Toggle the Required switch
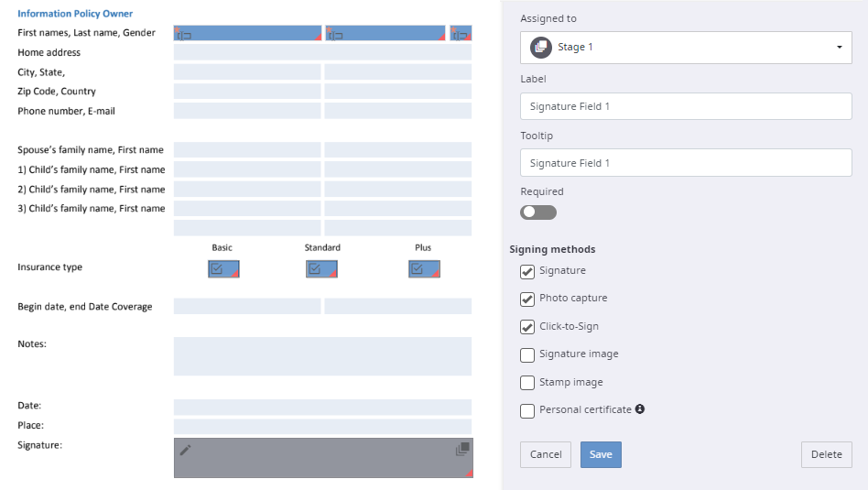This screenshot has width=868, height=490. click(538, 212)
